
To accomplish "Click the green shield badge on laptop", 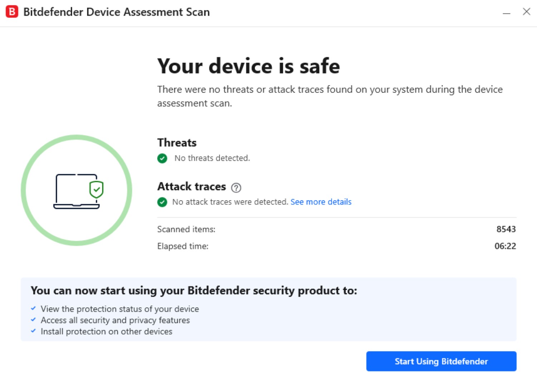I will pyautogui.click(x=96, y=189).
